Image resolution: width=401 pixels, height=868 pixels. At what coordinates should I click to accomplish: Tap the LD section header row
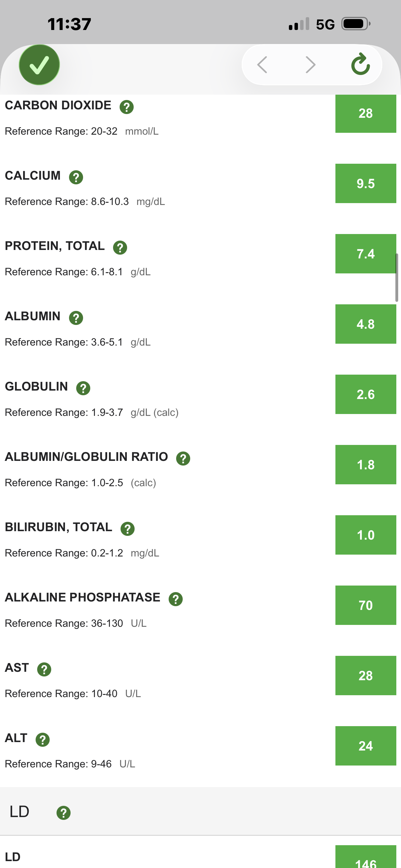point(200,811)
